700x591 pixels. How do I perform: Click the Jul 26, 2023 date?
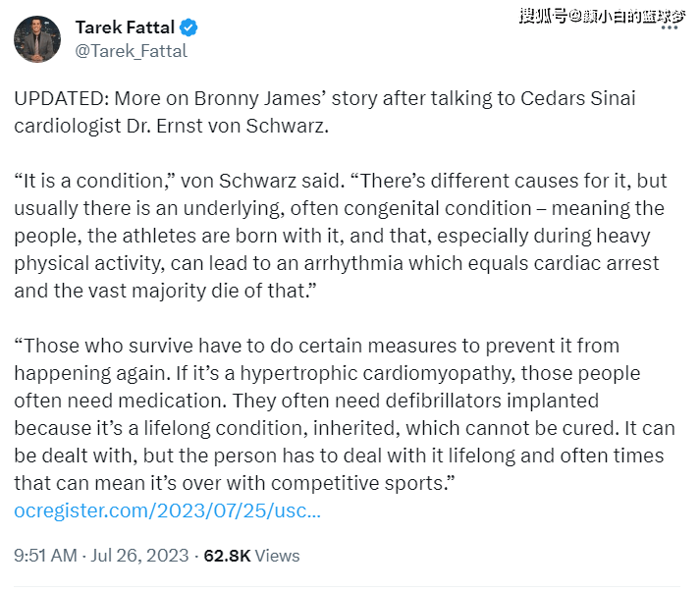tap(140, 556)
